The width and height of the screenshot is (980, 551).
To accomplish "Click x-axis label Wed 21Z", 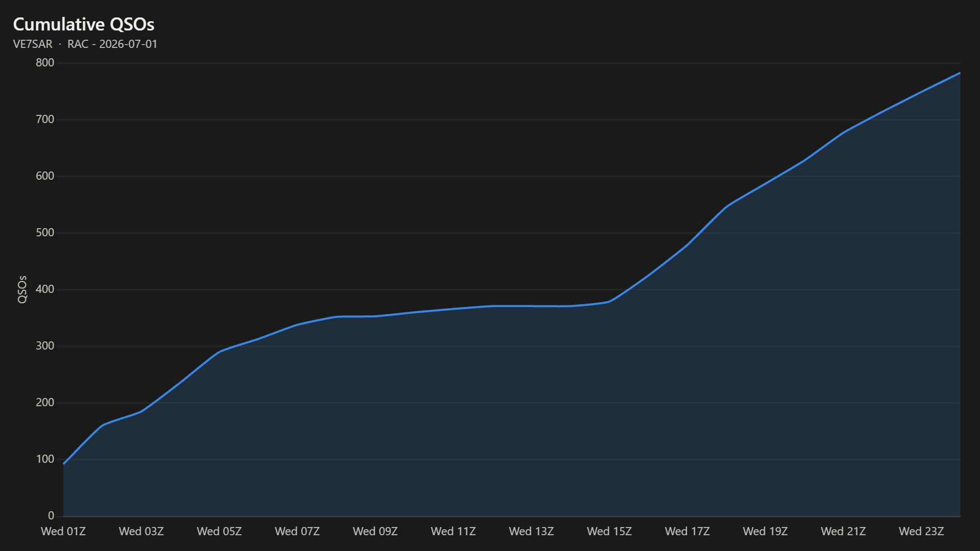I will pyautogui.click(x=843, y=531).
